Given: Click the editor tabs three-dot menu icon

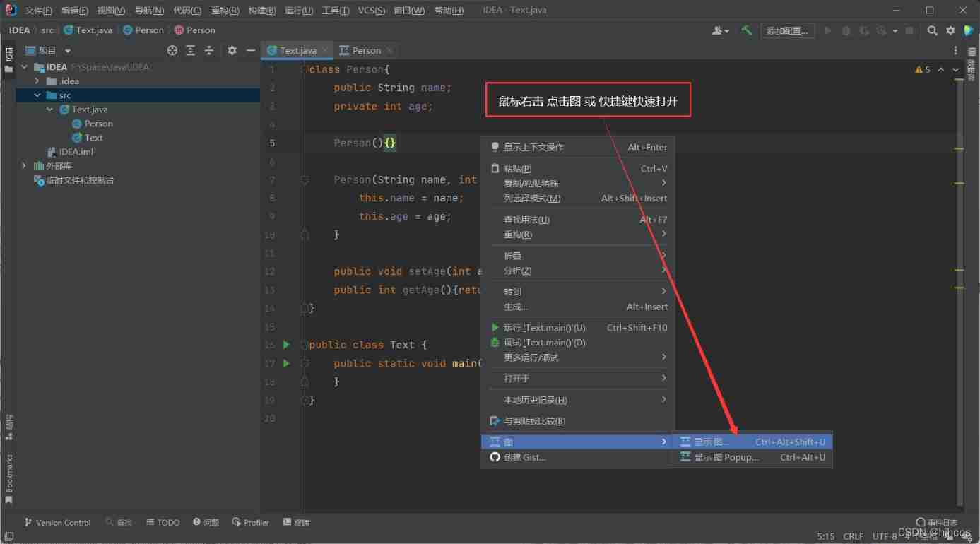Looking at the screenshot, I should click(956, 50).
